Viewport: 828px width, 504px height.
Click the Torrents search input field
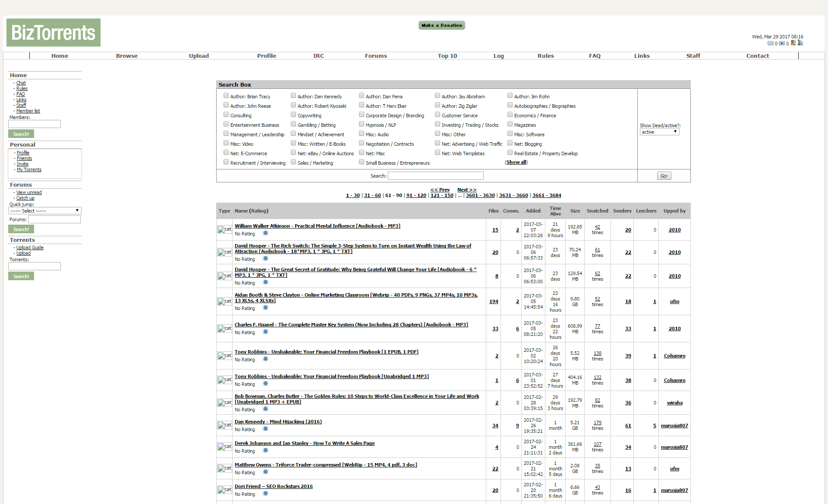coord(35,266)
